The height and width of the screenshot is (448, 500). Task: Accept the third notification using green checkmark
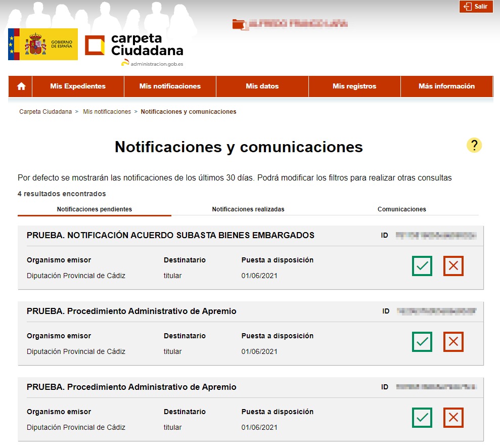(x=422, y=418)
